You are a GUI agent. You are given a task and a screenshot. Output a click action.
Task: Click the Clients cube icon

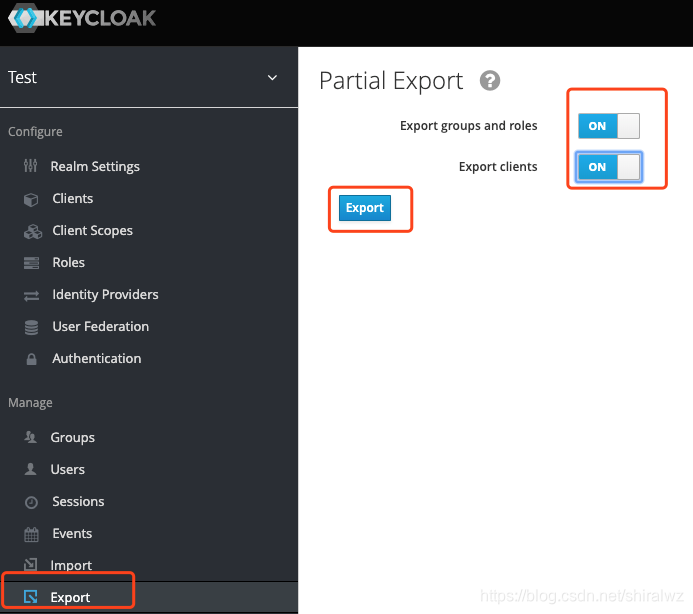(x=31, y=199)
